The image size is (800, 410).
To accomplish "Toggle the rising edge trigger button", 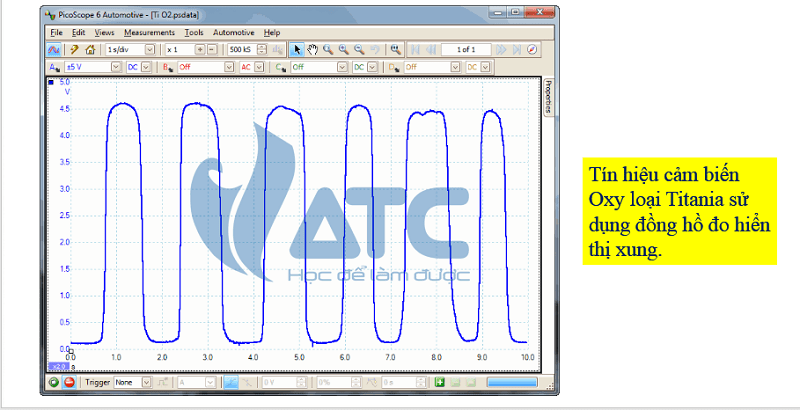I will click(x=230, y=382).
